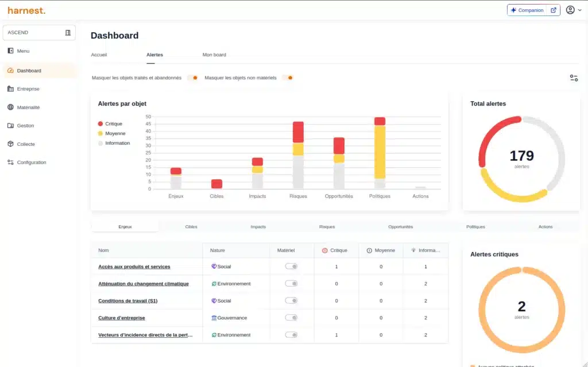588x367 pixels.
Task: Toggle Masquer les objets non matériels
Action: point(288,78)
